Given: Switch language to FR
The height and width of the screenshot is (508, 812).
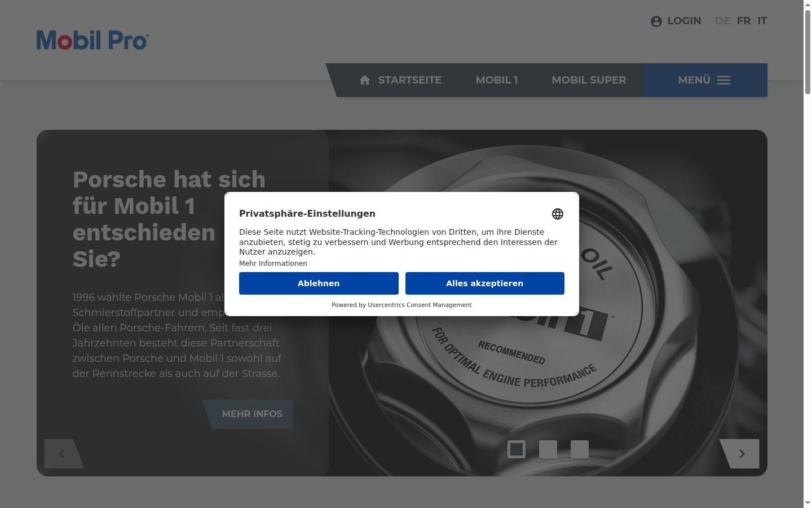Looking at the screenshot, I should [x=744, y=21].
